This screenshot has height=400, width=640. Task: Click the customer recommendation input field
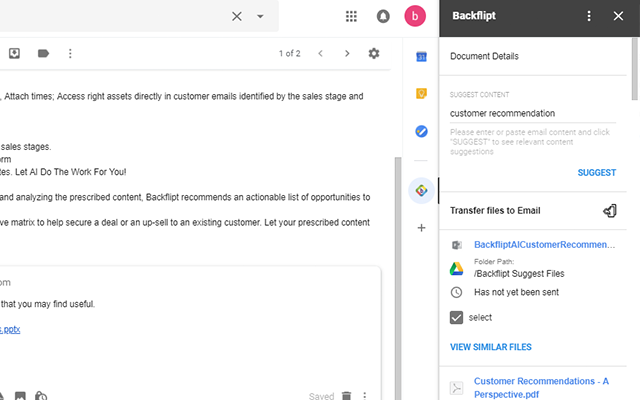click(532, 113)
